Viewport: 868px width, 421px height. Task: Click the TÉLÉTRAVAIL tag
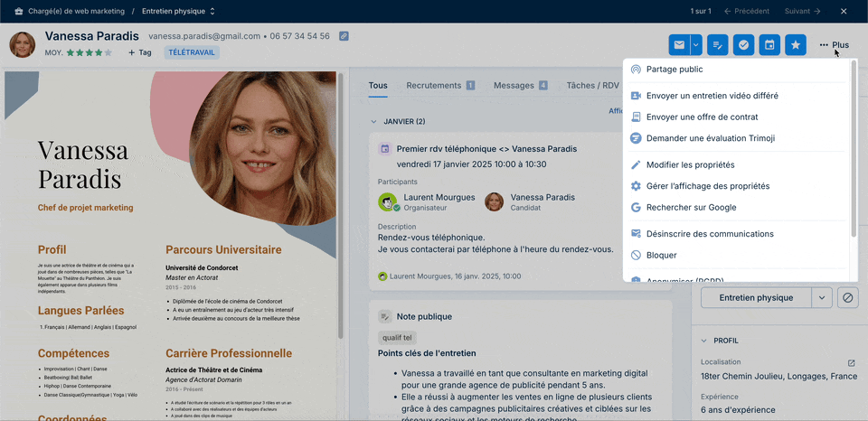[x=192, y=52]
